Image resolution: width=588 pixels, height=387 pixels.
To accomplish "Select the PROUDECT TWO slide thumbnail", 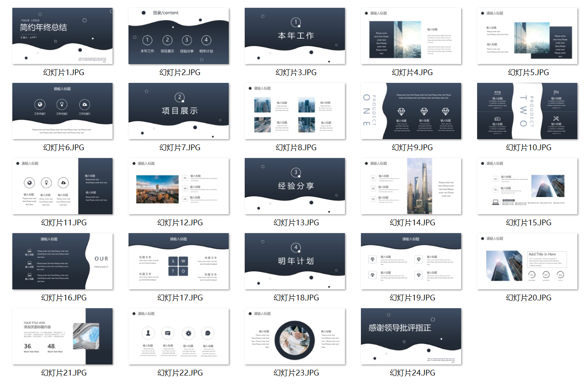I will click(x=527, y=111).
